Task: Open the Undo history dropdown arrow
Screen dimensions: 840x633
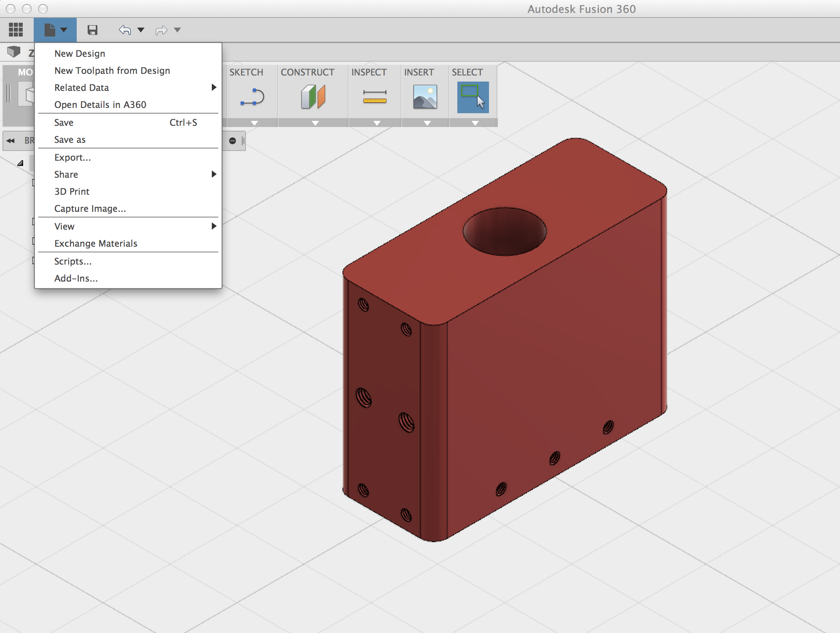Action: pos(140,30)
